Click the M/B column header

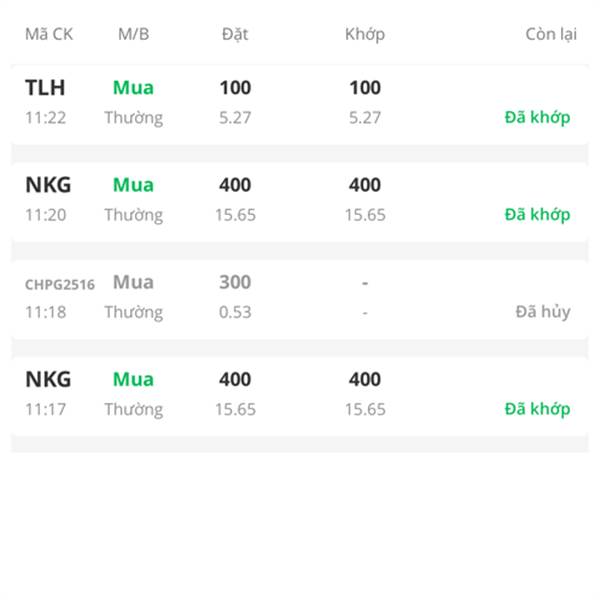pyautogui.click(x=134, y=34)
